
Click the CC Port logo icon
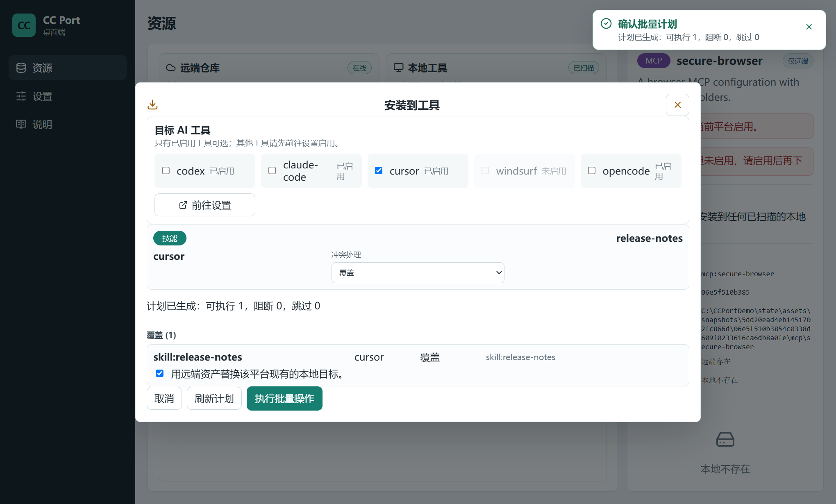(24, 25)
